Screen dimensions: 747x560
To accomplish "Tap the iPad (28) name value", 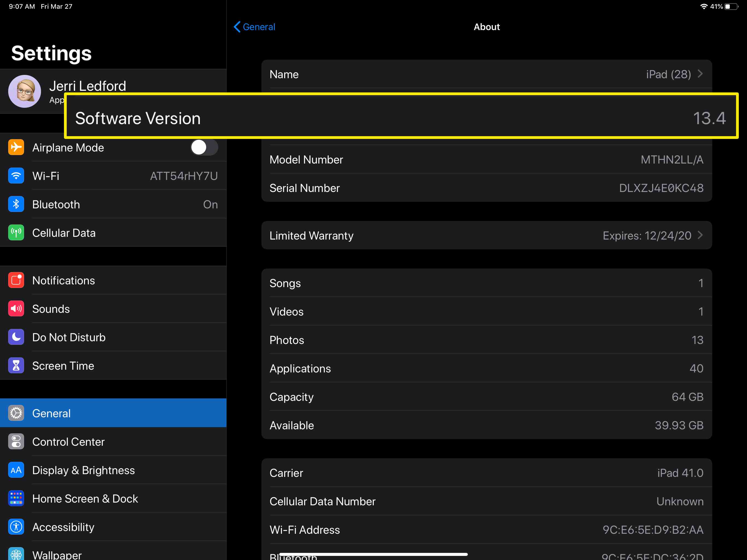I will point(668,74).
